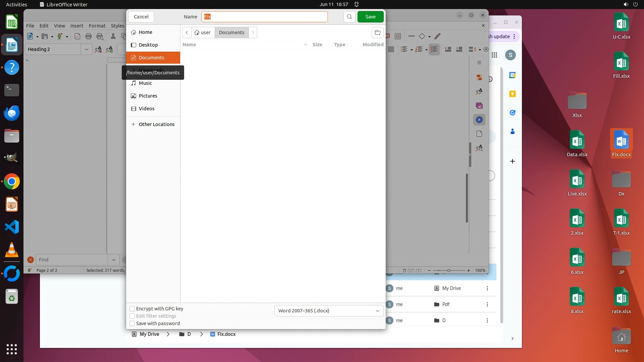The width and height of the screenshot is (644, 362).
Task: Toggle the Edit filter settings checkbox
Action: pyautogui.click(x=132, y=316)
